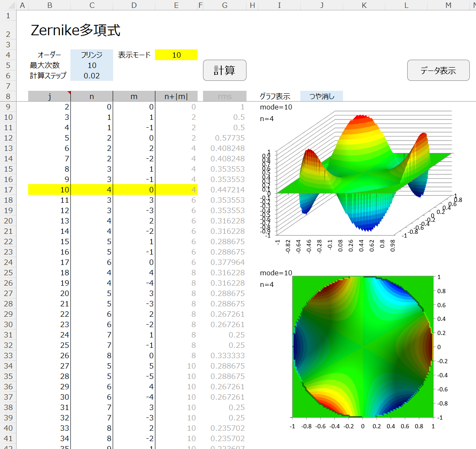This screenshot has width=476, height=449.
Task: Open the つや消し graph display cell
Action: [x=321, y=97]
